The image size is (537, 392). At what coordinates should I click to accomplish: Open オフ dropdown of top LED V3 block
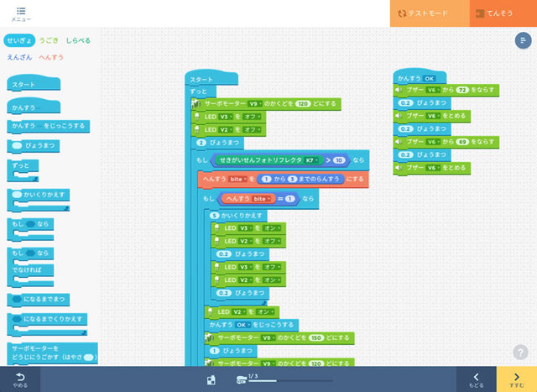[x=252, y=117]
